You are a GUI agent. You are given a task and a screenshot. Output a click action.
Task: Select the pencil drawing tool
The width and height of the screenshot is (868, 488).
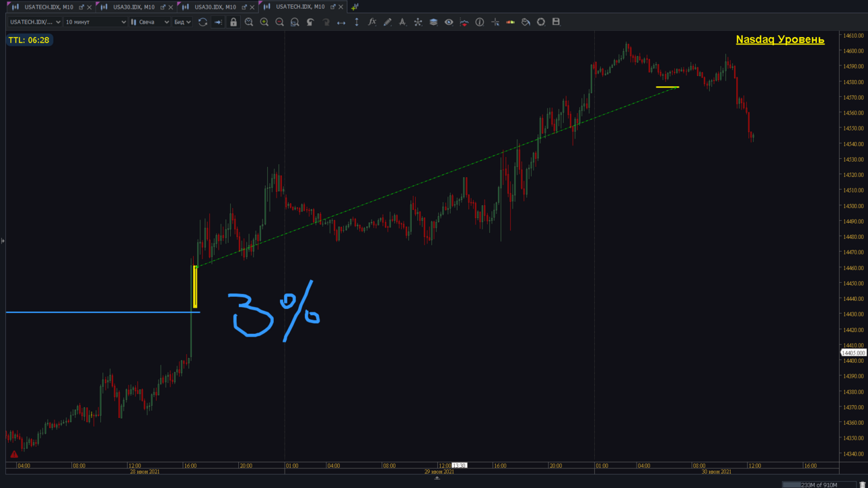(388, 22)
